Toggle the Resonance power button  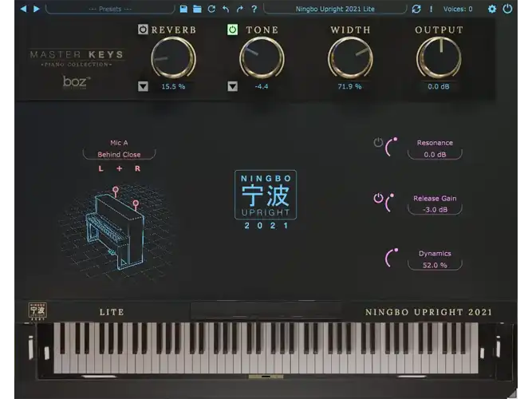[x=378, y=142]
